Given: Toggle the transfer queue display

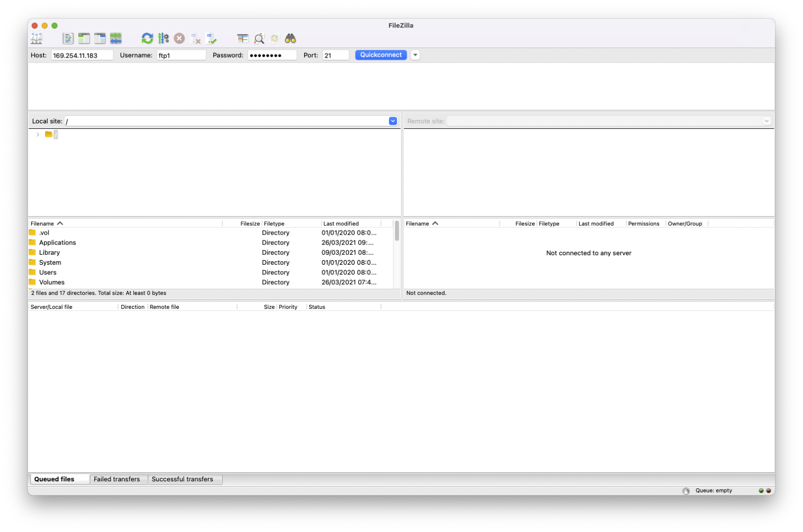Looking at the screenshot, I should (x=116, y=39).
